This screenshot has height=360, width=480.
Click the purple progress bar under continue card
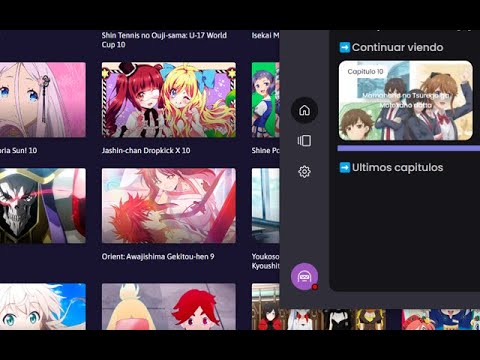(x=409, y=148)
